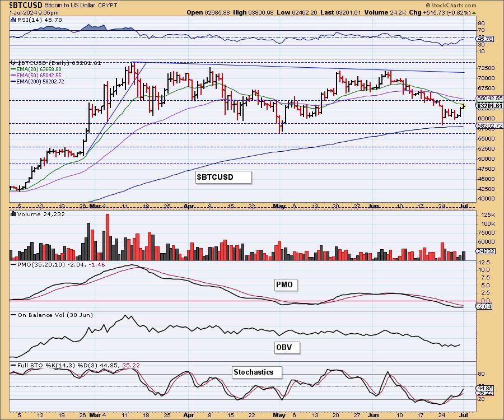Click the May label on price panel axis

tap(279, 206)
